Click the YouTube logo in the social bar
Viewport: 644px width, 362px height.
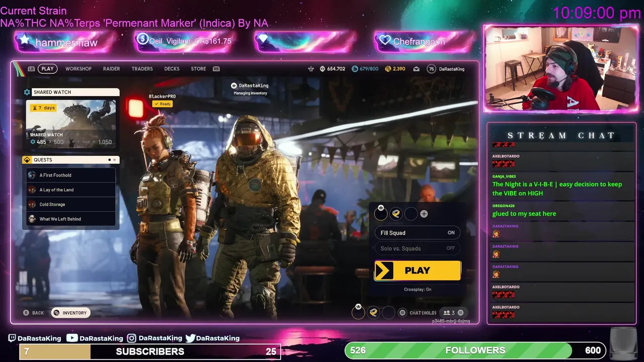click(x=72, y=338)
